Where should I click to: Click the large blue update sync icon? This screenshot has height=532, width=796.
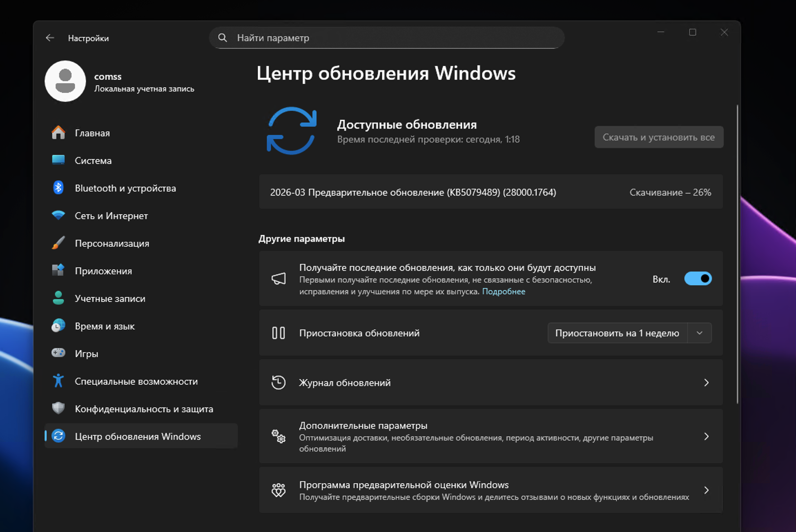coord(292,131)
